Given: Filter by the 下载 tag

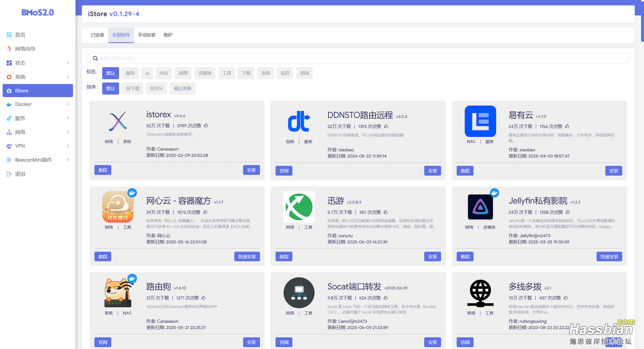Looking at the screenshot, I should click(x=246, y=73).
